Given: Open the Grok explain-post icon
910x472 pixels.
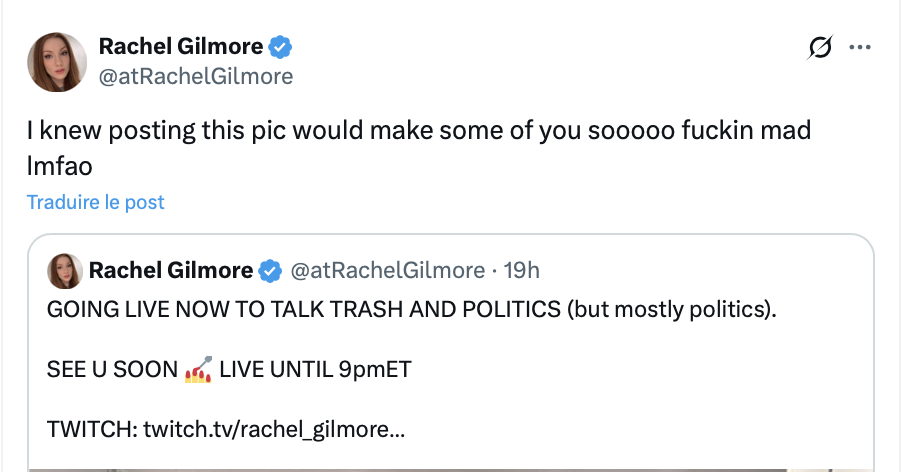Looking at the screenshot, I should 820,48.
